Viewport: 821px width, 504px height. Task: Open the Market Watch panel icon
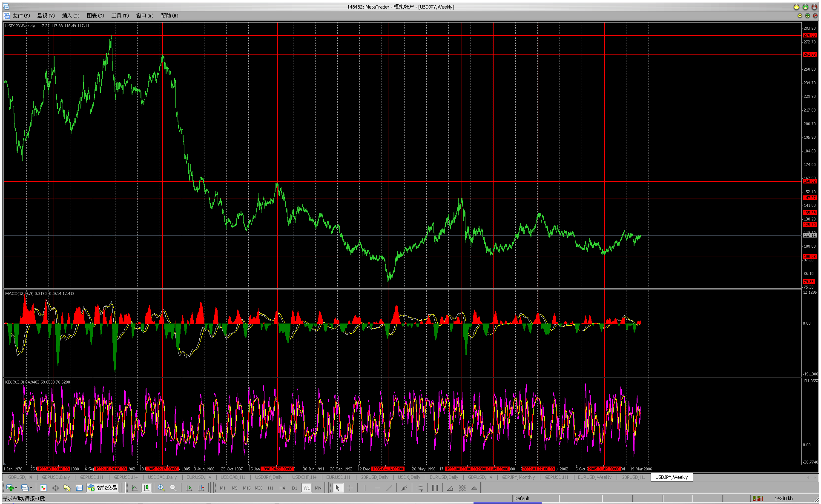(x=43, y=488)
